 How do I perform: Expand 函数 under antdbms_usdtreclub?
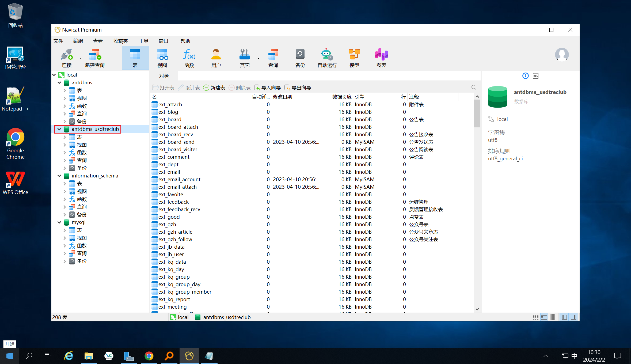pyautogui.click(x=64, y=153)
